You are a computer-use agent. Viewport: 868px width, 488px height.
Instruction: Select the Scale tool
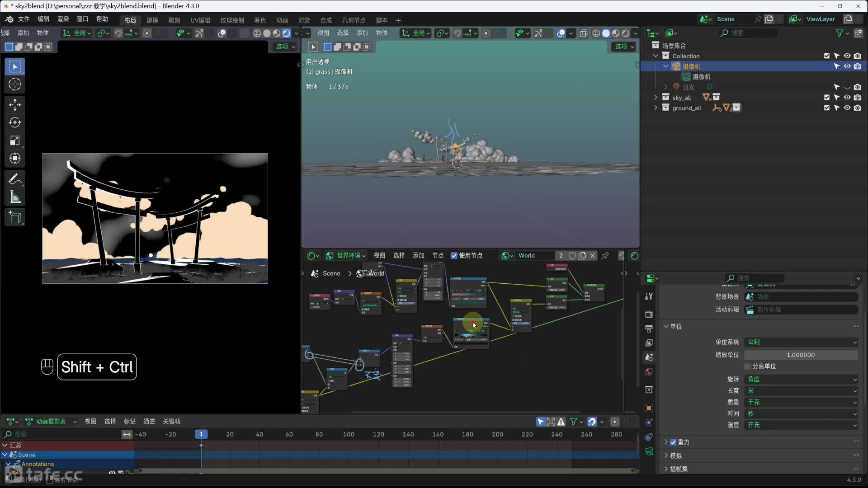15,141
